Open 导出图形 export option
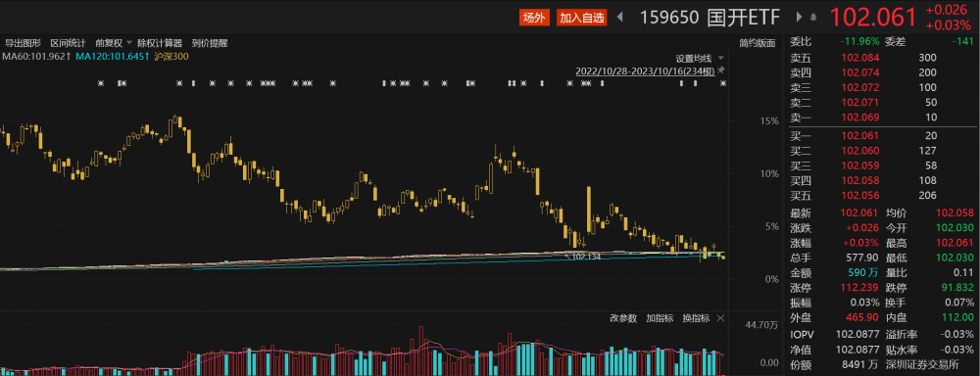 coord(24,43)
